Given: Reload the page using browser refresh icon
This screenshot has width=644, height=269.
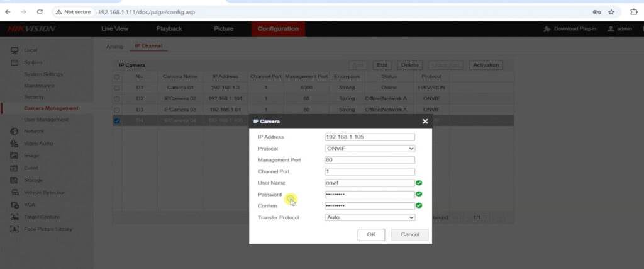Looking at the screenshot, I should click(x=40, y=12).
